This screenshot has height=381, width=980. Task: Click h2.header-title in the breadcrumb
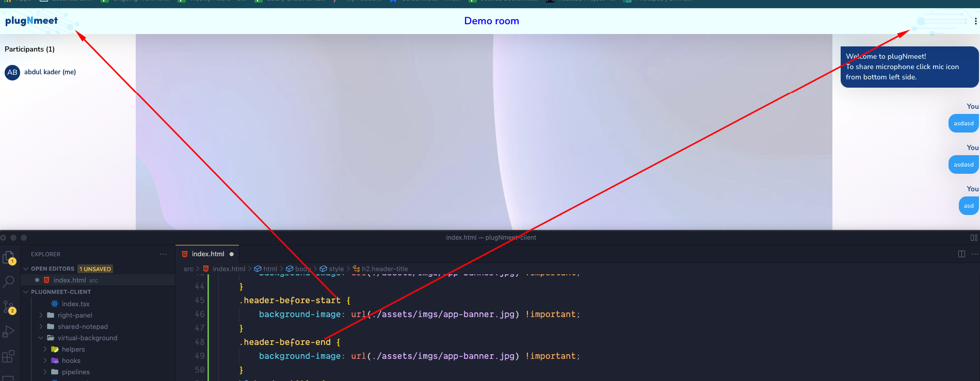click(384, 269)
